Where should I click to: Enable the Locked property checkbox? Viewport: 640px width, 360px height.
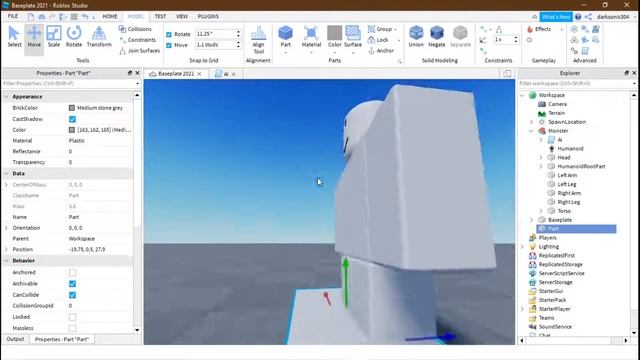72,317
